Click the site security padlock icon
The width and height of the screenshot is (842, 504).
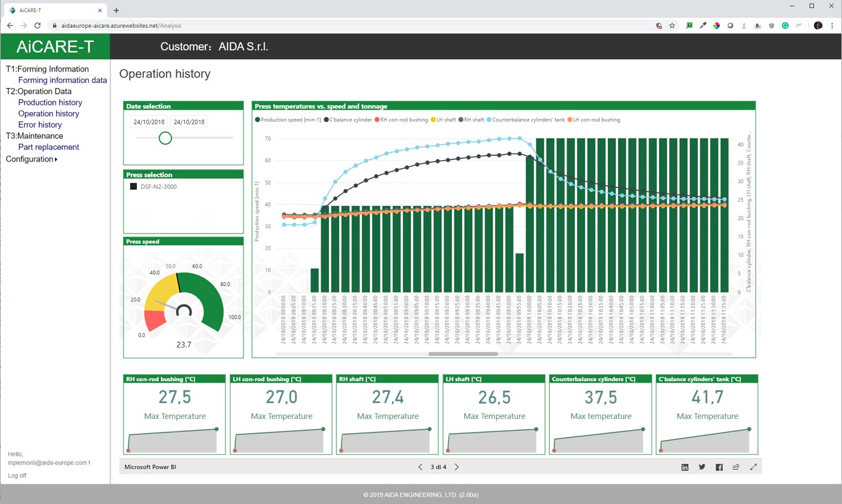[54, 26]
